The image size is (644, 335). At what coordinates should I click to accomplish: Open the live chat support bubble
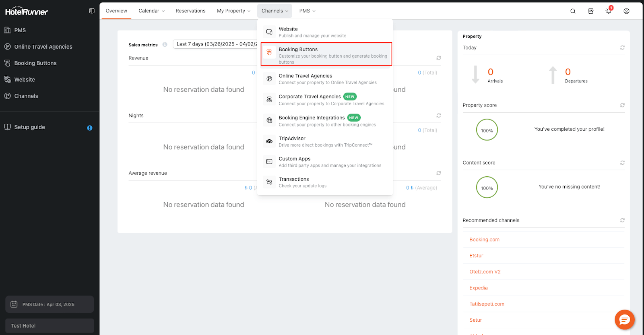pos(624,320)
